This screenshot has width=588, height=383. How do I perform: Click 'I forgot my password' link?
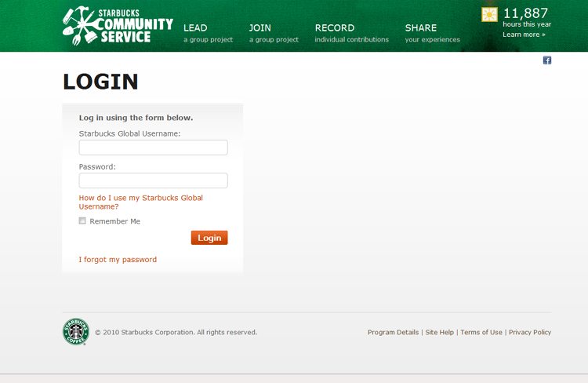[x=118, y=260]
